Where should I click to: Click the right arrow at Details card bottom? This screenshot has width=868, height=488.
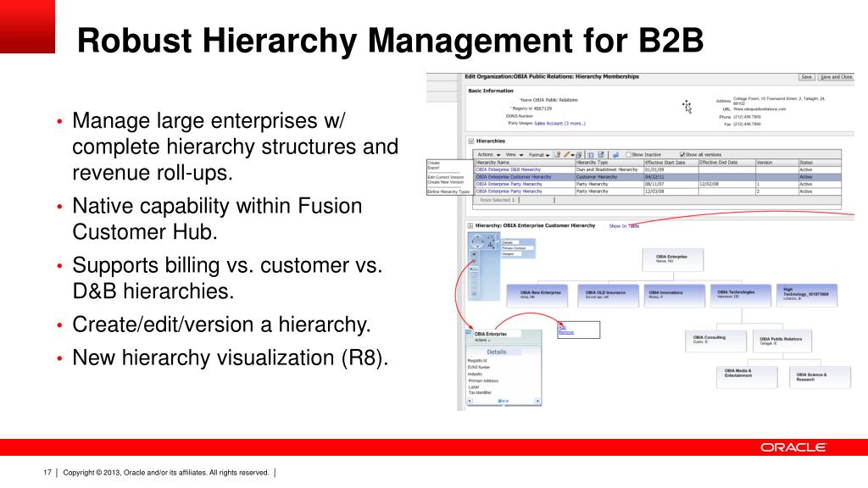pyautogui.click(x=537, y=401)
